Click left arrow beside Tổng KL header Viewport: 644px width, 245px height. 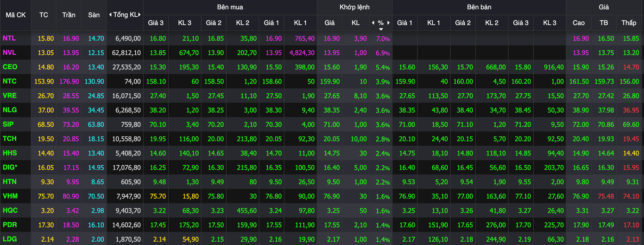pyautogui.click(x=110, y=15)
